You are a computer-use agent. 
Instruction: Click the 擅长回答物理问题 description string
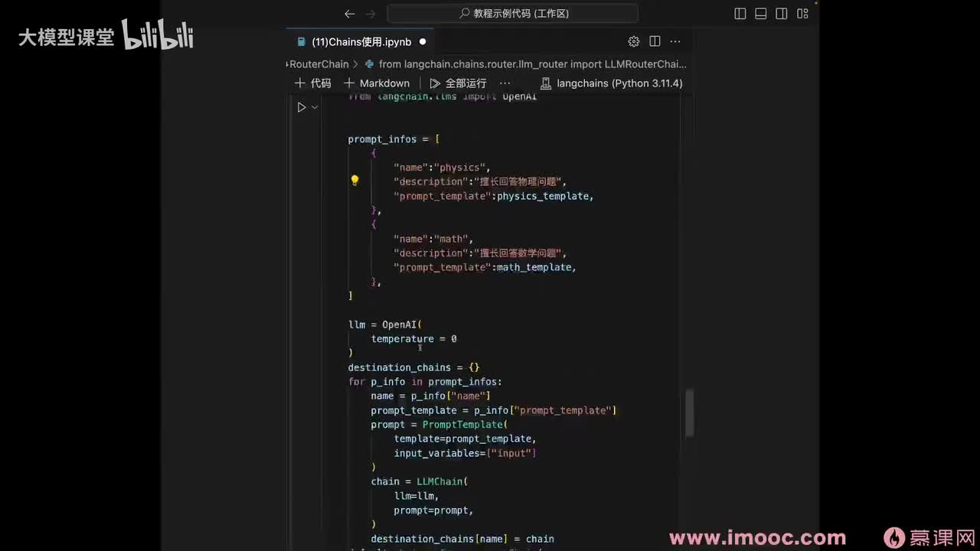click(x=519, y=181)
